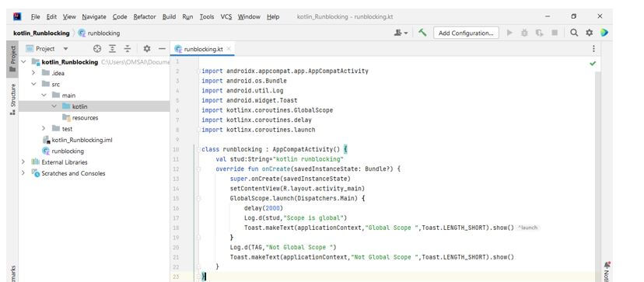Viewport: 644px width, 282px height.
Task: Collapse the kotlin folder arrow
Action: tap(54, 106)
